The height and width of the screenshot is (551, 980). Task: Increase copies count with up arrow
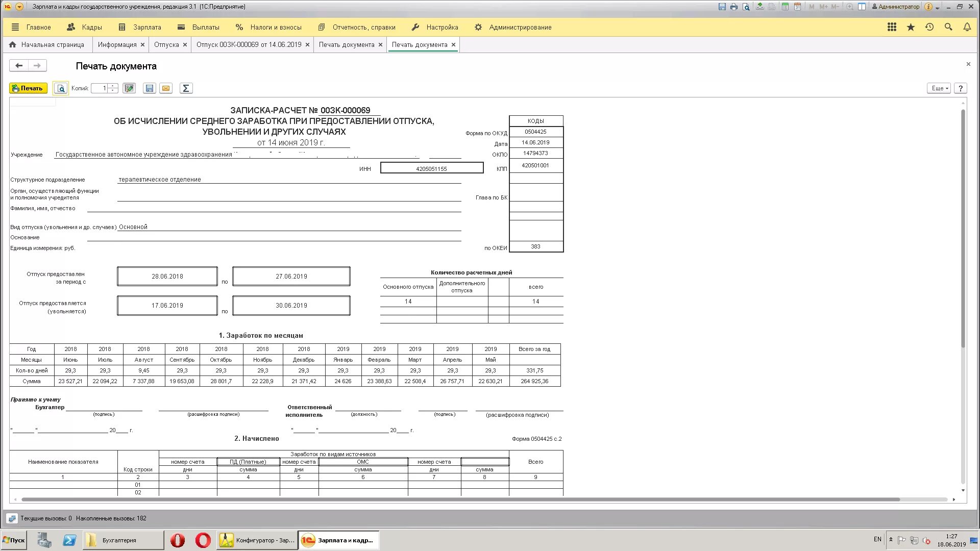pos(113,86)
